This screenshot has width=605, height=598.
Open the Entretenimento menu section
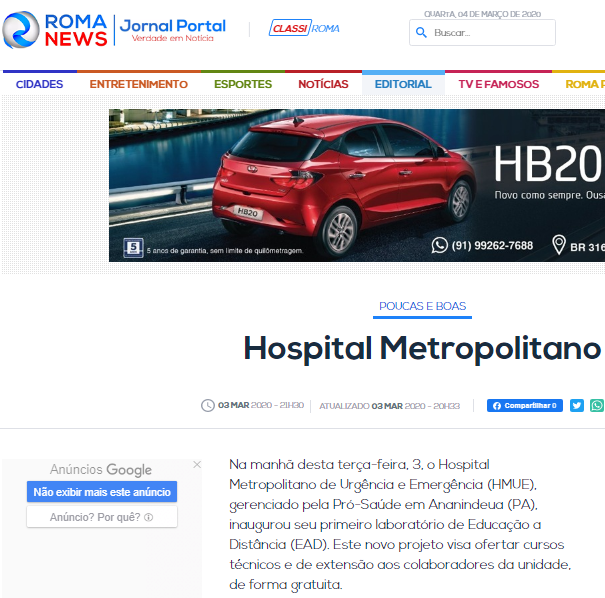coord(138,84)
